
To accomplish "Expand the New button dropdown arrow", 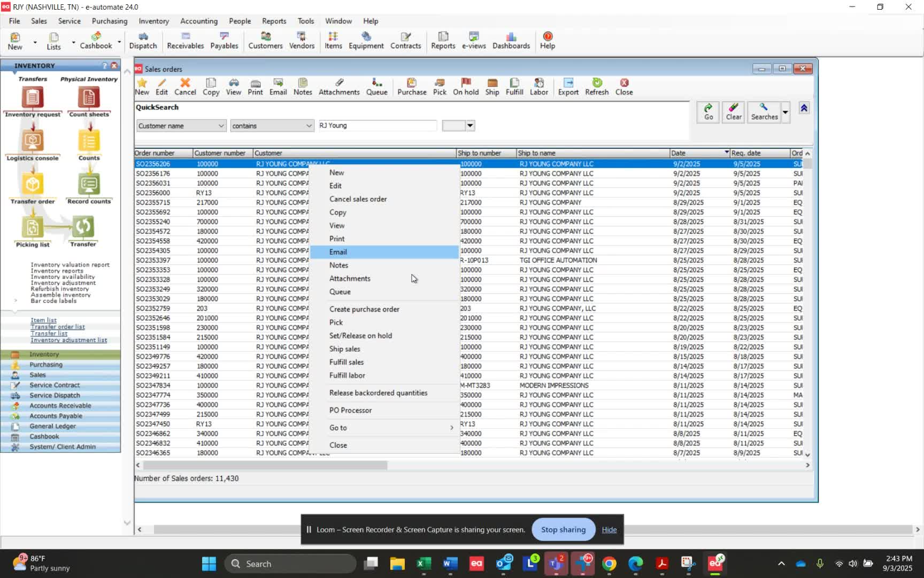I will point(35,42).
